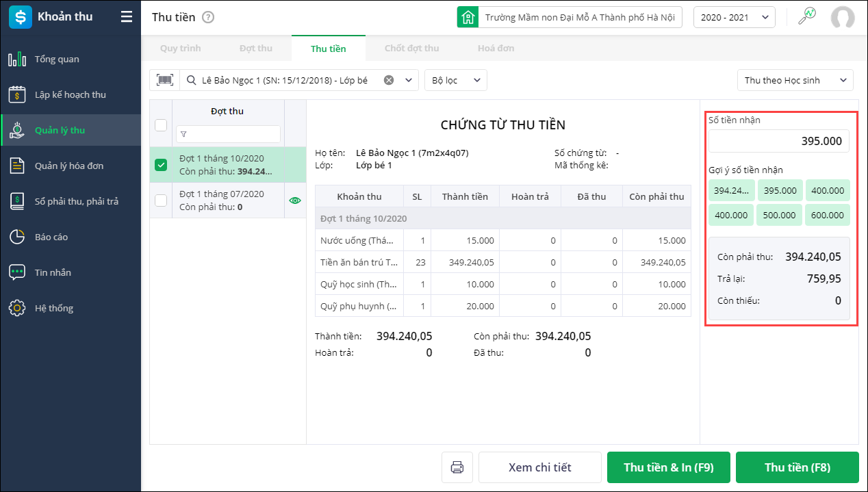The width and height of the screenshot is (868, 492).
Task: Uncheck the Đợt 1 tháng 10/2020 checkbox
Action: (x=161, y=165)
